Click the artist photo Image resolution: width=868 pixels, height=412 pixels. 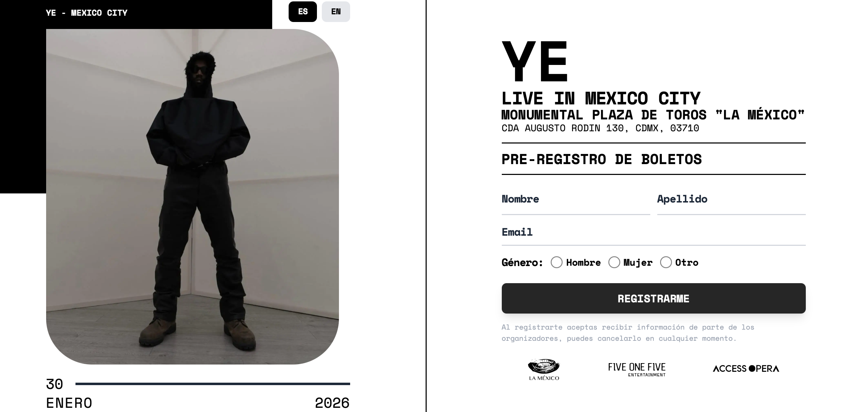pos(193,197)
